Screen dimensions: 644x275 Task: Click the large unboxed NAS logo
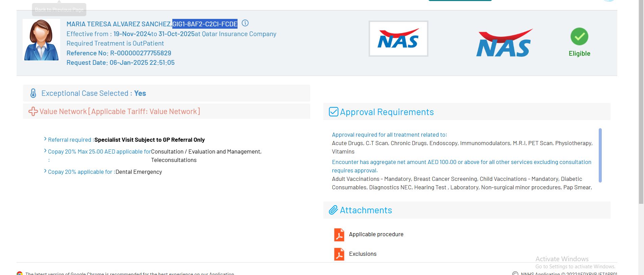(504, 43)
